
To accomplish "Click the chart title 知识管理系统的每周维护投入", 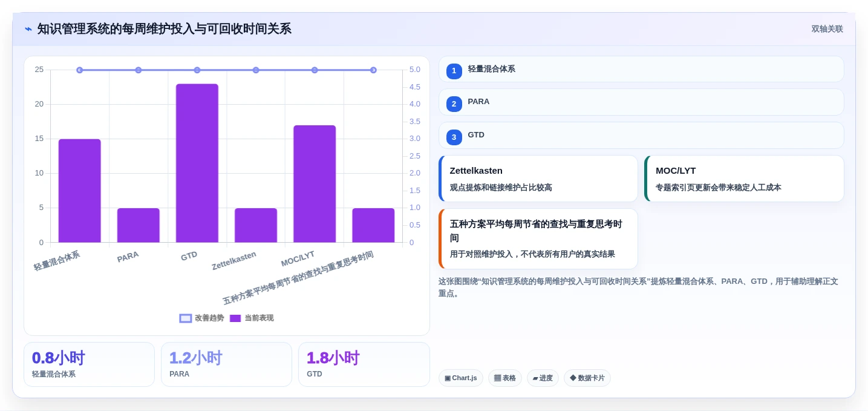I will tap(165, 29).
